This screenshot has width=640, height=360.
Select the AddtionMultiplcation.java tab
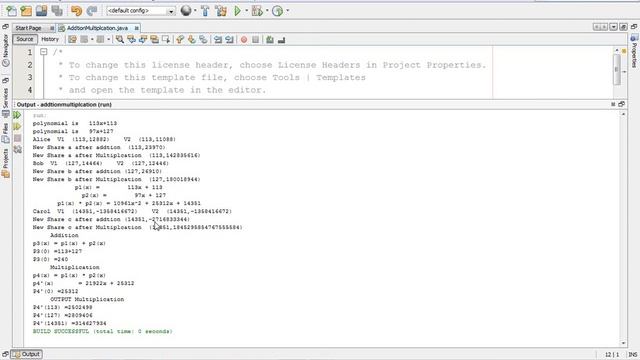(x=97, y=28)
